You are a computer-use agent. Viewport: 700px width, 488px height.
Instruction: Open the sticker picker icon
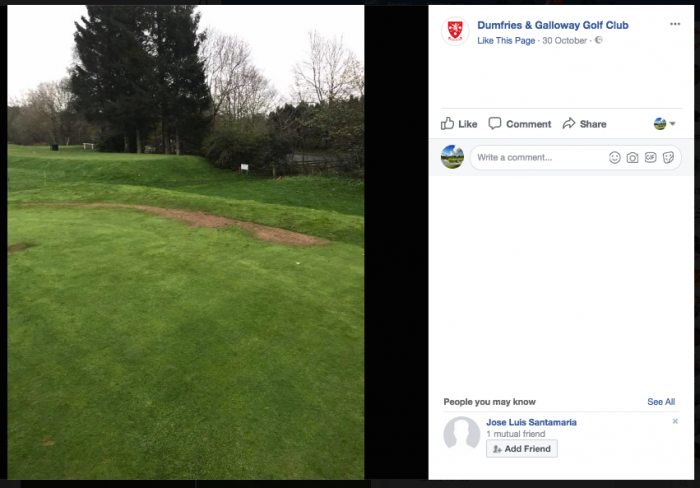click(668, 158)
